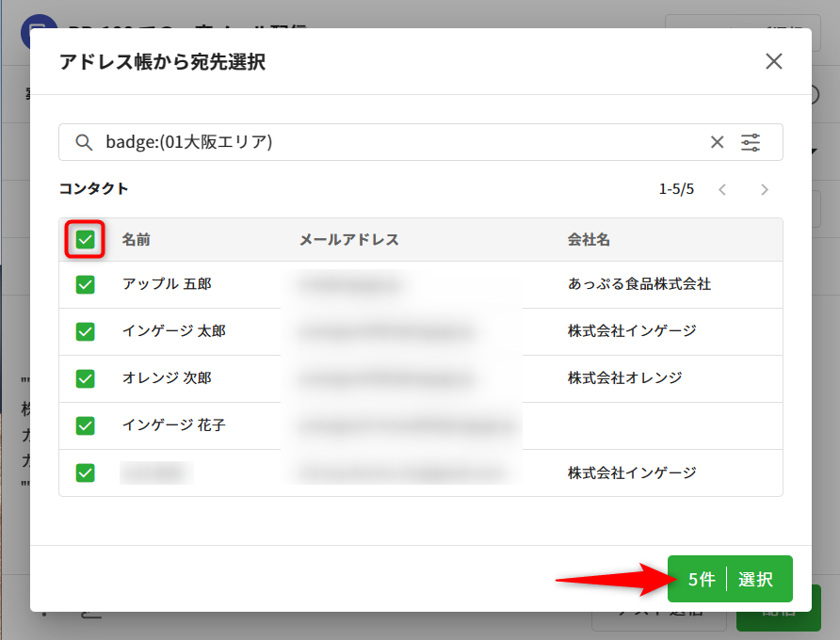Viewport: 840px width, 640px height.
Task: Deselect the オレンジ 次郎 checkbox
Action: (86, 378)
